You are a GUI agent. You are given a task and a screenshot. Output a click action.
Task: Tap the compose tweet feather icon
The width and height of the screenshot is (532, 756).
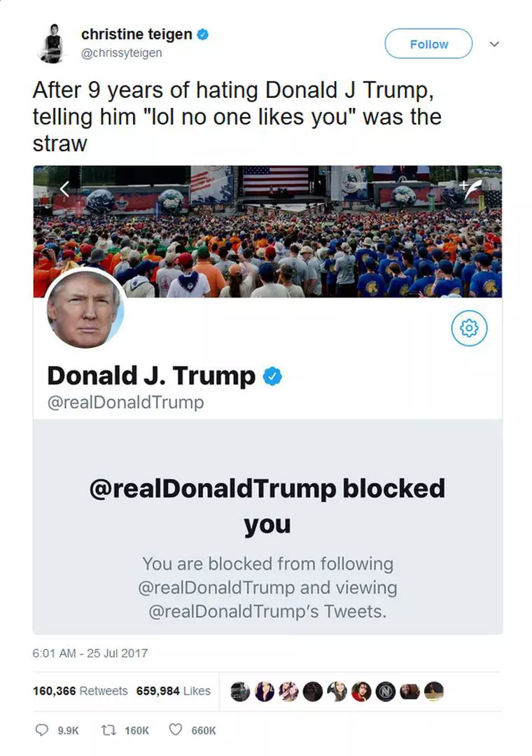[x=470, y=189]
